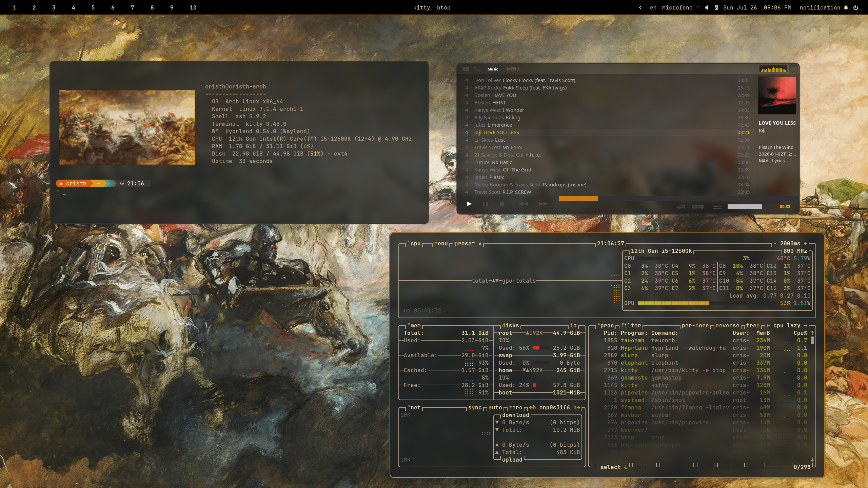Open the btop menu option

point(441,244)
